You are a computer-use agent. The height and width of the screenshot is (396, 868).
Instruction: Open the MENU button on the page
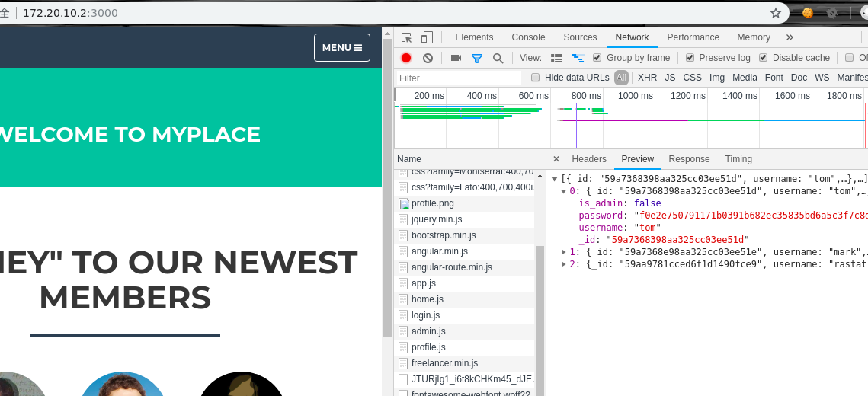pos(341,47)
